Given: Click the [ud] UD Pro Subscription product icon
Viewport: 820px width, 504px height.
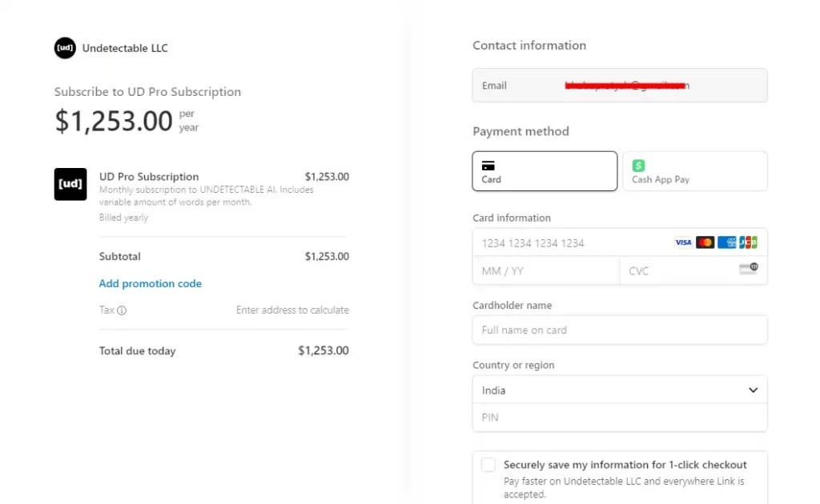Looking at the screenshot, I should point(70,185).
